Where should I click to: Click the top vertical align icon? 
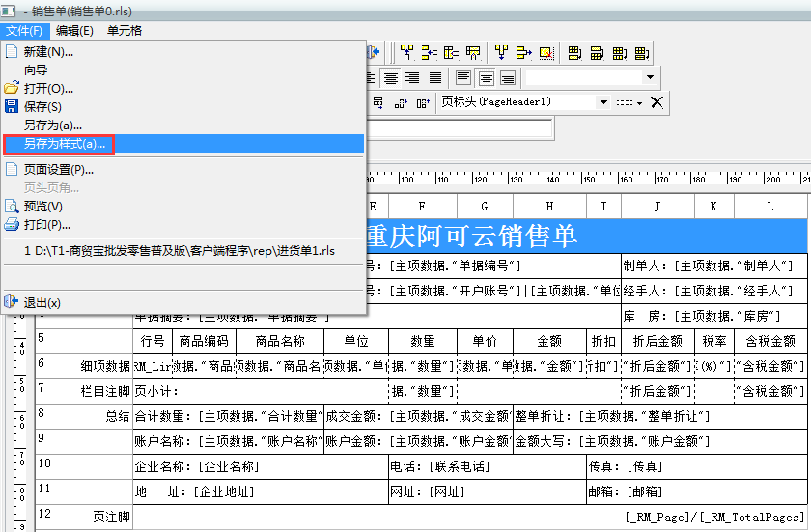coord(463,78)
